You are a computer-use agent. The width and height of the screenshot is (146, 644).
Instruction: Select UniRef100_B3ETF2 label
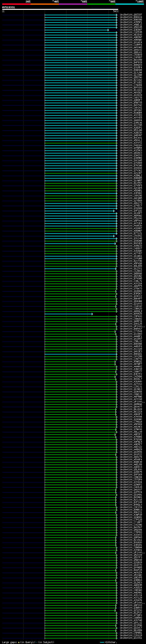click(131, 374)
